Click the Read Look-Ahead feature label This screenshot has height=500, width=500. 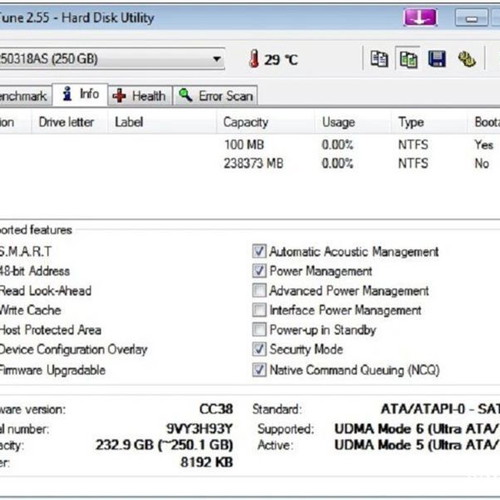(46, 291)
